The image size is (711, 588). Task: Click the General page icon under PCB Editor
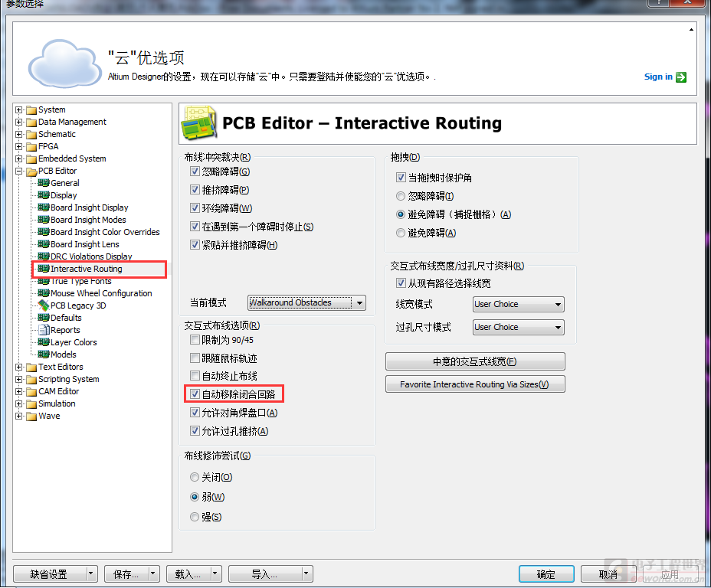(x=44, y=183)
